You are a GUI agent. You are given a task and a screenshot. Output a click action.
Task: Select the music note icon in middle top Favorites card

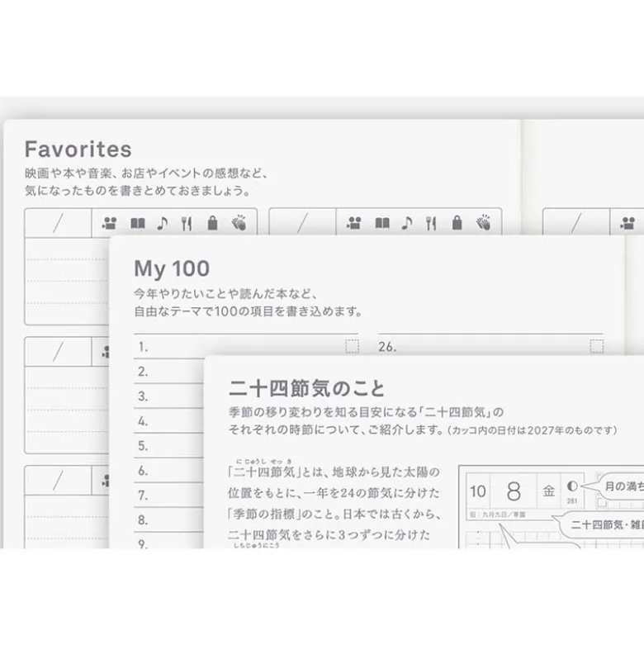pyautogui.click(x=407, y=223)
